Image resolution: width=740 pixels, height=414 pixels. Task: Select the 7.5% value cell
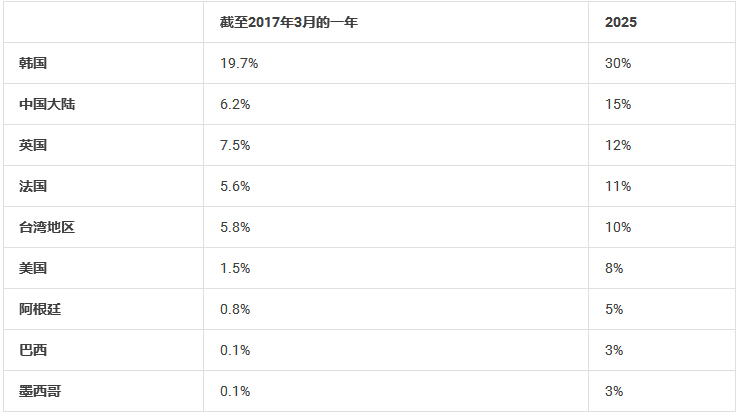coord(235,145)
